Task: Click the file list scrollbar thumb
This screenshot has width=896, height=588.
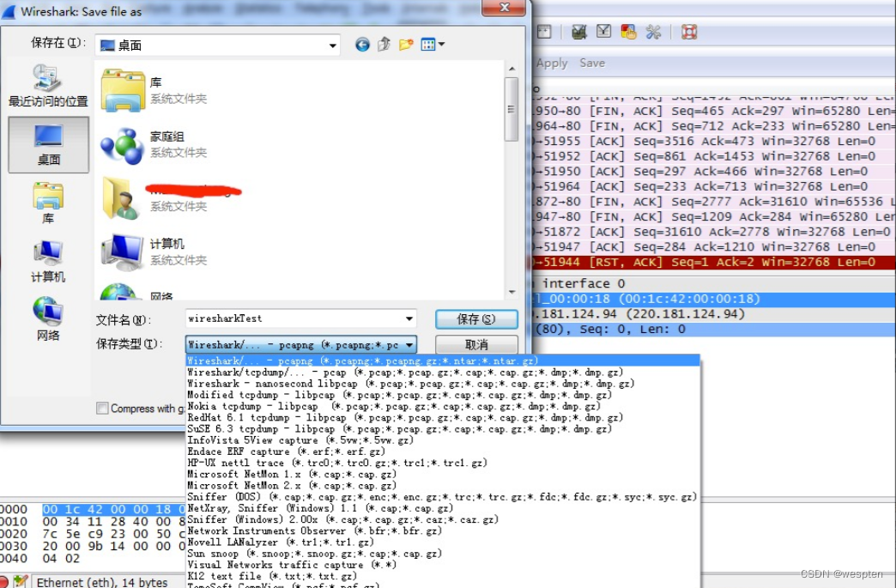Action: pyautogui.click(x=512, y=109)
